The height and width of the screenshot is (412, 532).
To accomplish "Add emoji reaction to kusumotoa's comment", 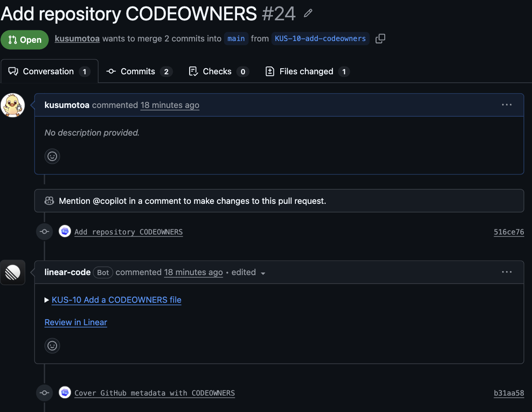I will click(x=52, y=156).
